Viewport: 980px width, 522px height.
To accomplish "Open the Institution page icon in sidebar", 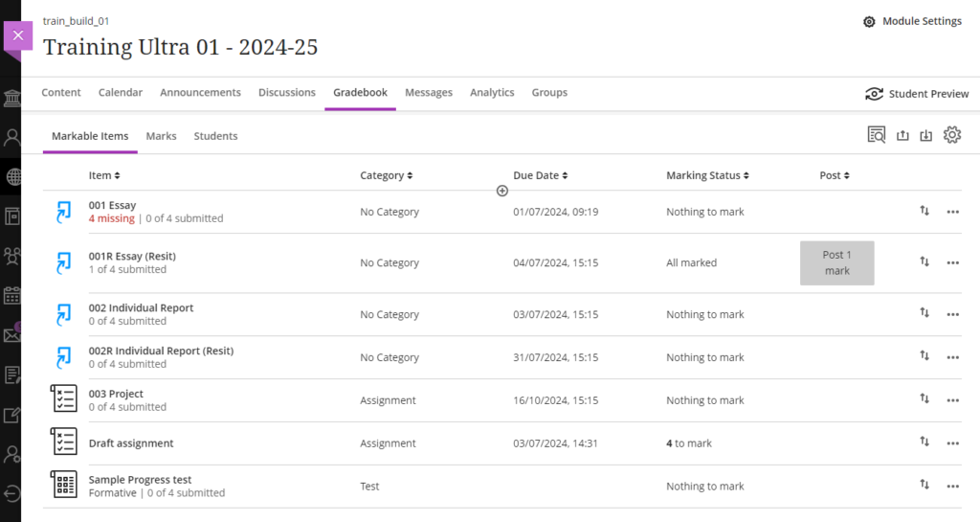I will point(11,98).
